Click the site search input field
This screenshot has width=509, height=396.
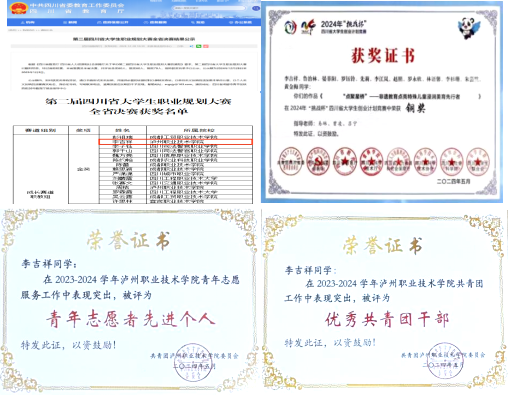[x=210, y=8]
